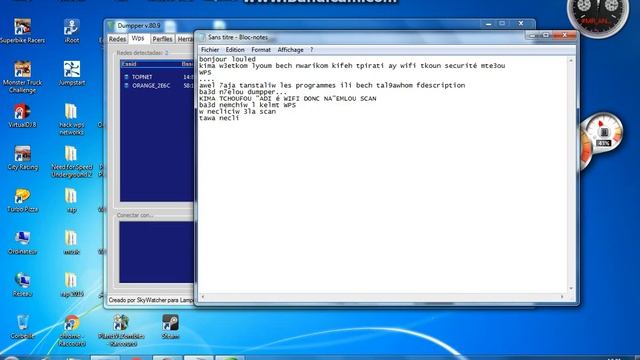Click the "Conectar con..." label in Dumpper
The image size is (640, 360).
(135, 215)
